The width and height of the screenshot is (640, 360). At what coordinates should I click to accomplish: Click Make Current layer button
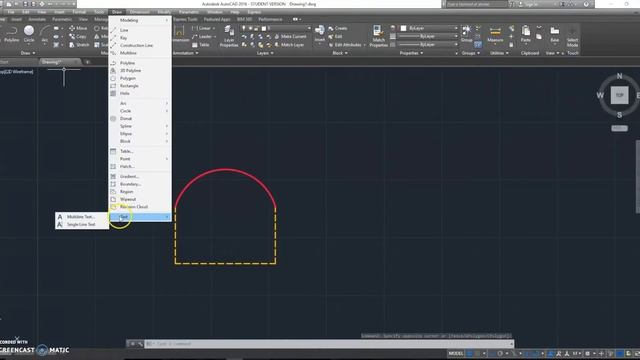coord(290,36)
